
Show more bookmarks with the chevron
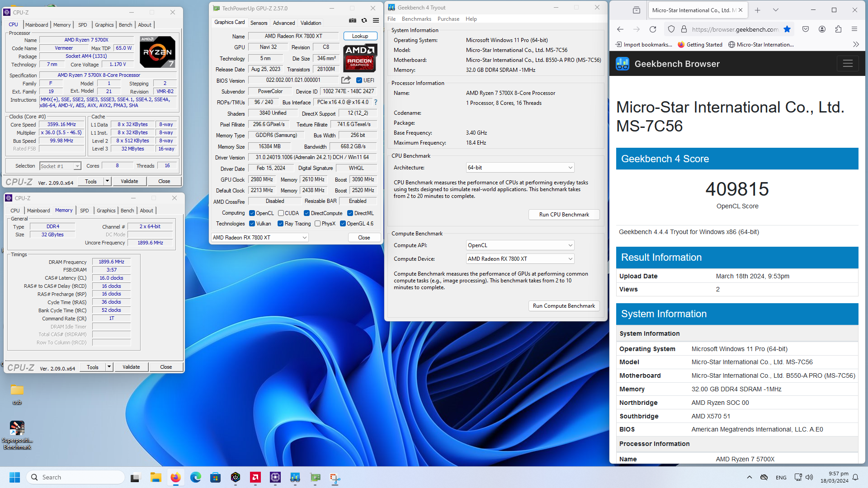point(856,44)
